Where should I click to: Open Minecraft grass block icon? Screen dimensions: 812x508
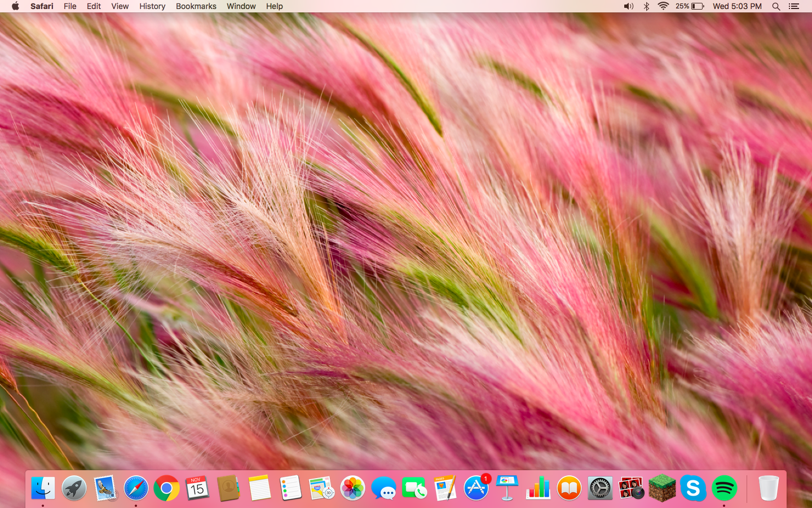(x=662, y=488)
